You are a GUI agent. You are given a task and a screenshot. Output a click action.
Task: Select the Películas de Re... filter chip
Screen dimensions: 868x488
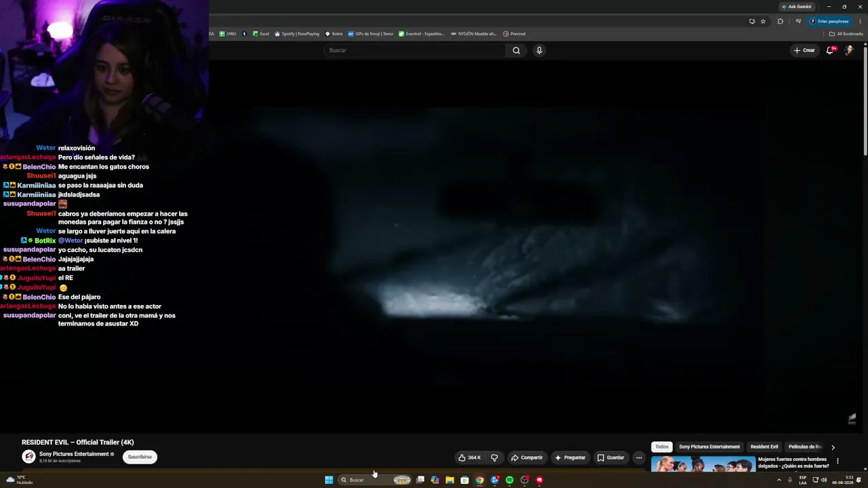805,447
